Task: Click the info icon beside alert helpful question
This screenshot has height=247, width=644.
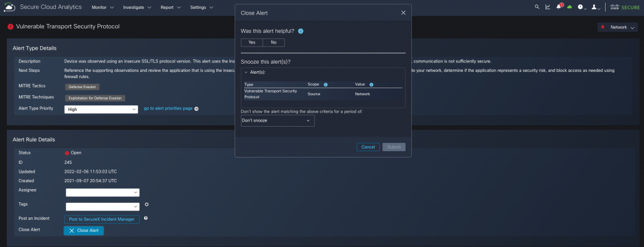Action: (x=301, y=32)
